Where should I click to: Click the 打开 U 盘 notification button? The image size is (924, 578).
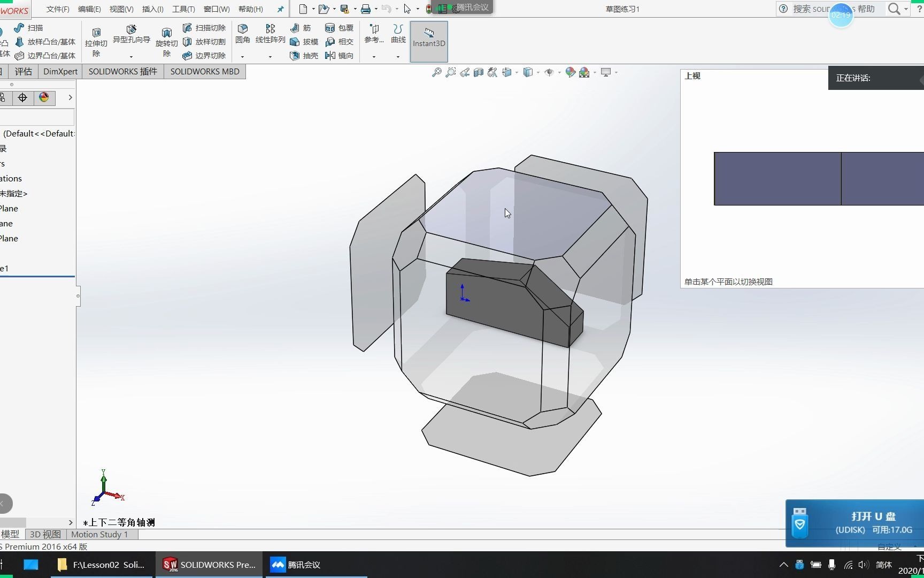[854, 523]
